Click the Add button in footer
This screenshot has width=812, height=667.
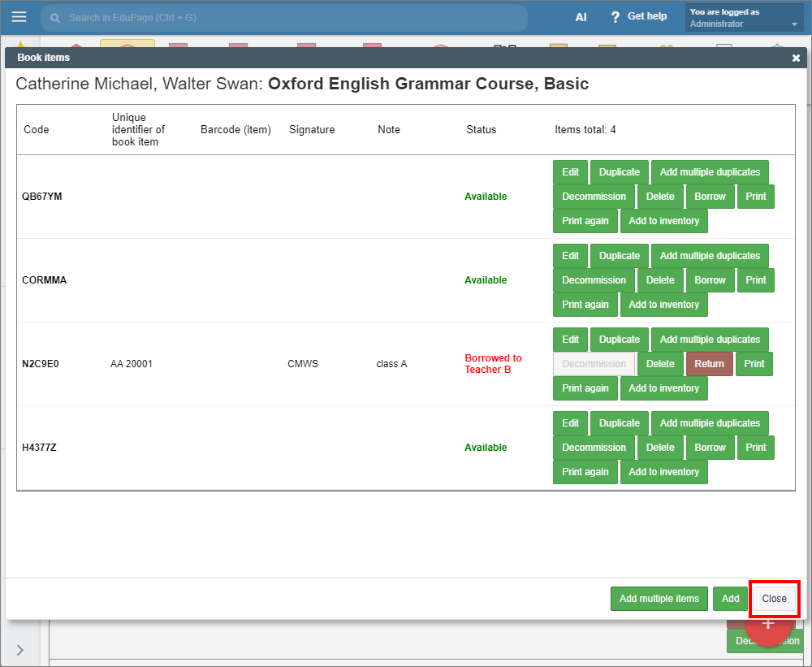point(730,599)
